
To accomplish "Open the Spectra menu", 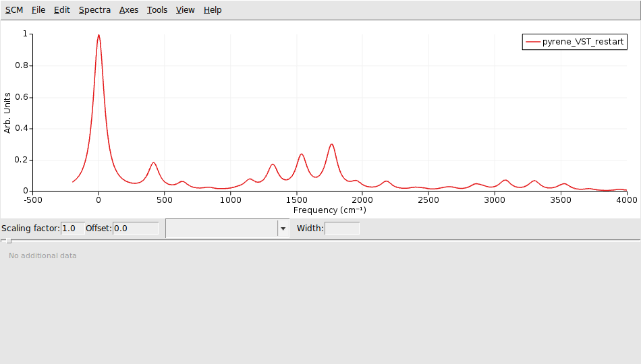I will pyautogui.click(x=94, y=10).
